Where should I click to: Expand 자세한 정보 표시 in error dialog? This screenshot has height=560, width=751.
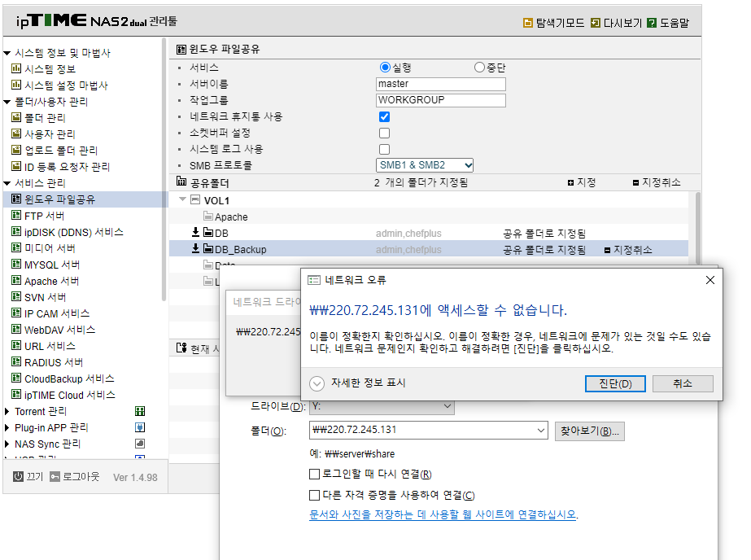[x=317, y=383]
